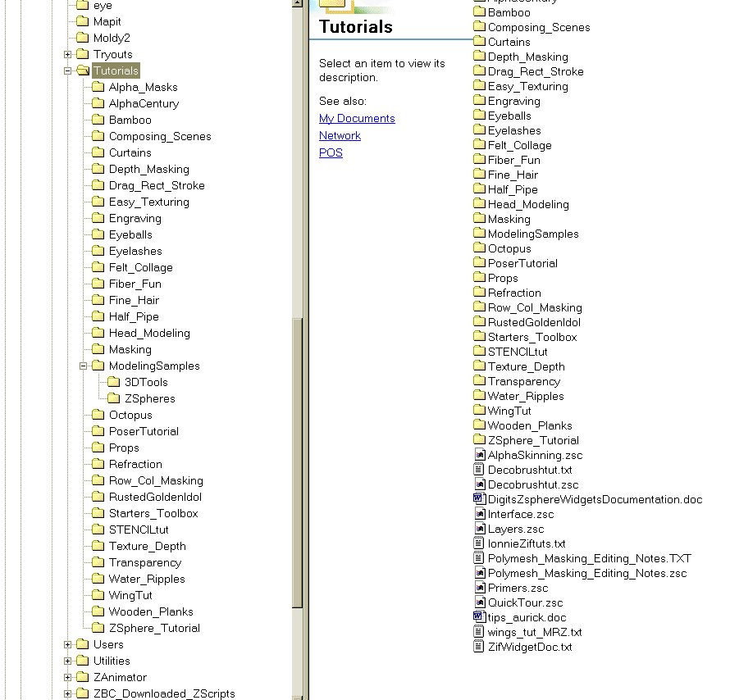730x700 pixels.
Task: Select the Eyeballs folder icon in file list
Action: coord(480,116)
